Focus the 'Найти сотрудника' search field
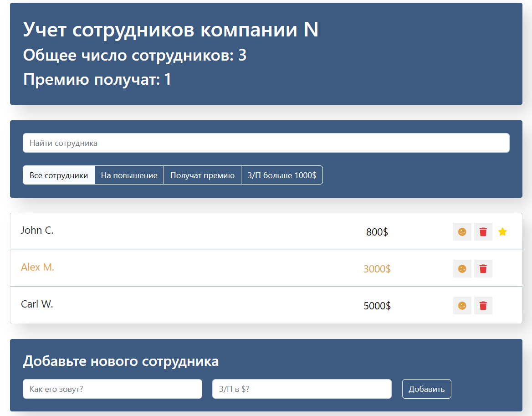The width and height of the screenshot is (532, 416). click(266, 143)
